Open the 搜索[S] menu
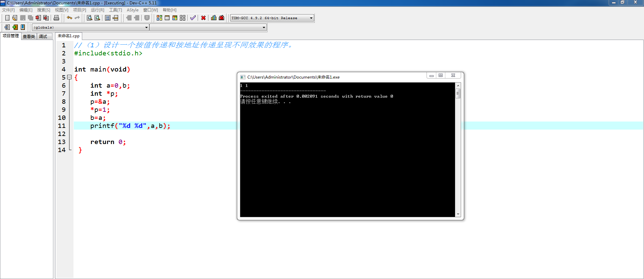The width and height of the screenshot is (644, 279). pos(44,10)
